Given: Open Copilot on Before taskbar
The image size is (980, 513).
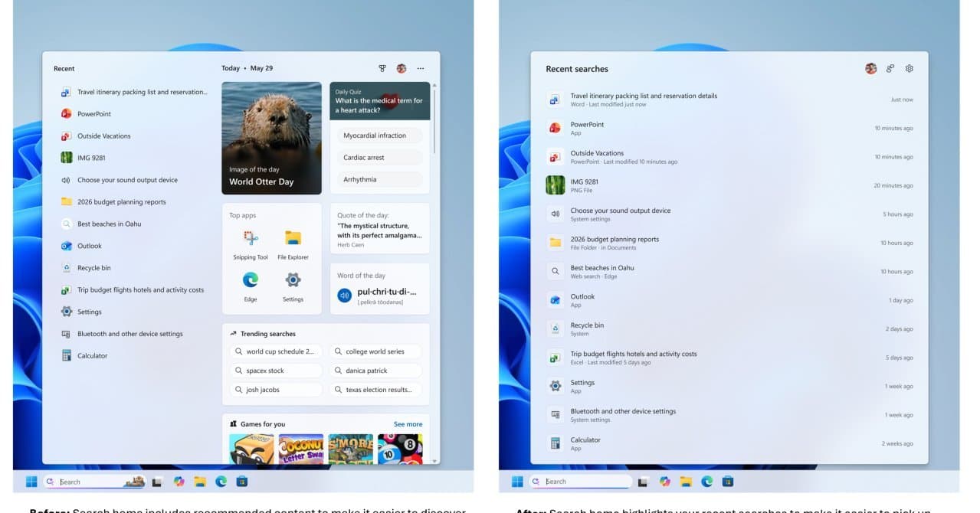Looking at the screenshot, I should coord(179,482).
